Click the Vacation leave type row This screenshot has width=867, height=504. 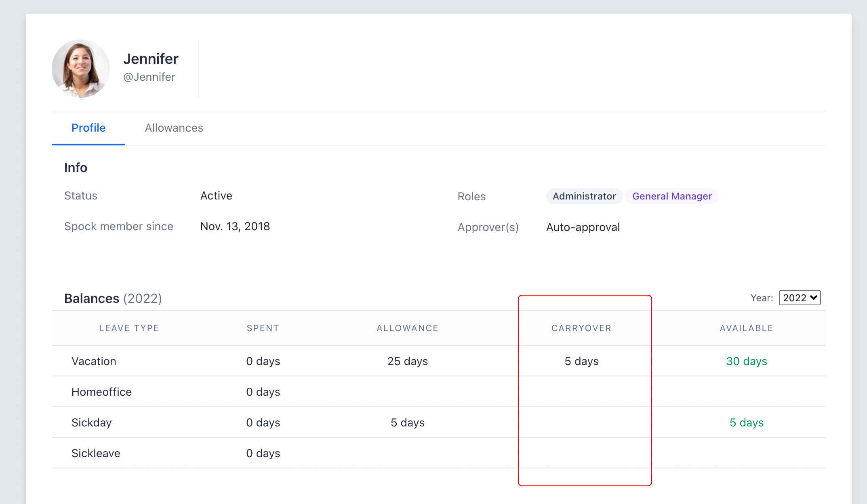tap(94, 361)
